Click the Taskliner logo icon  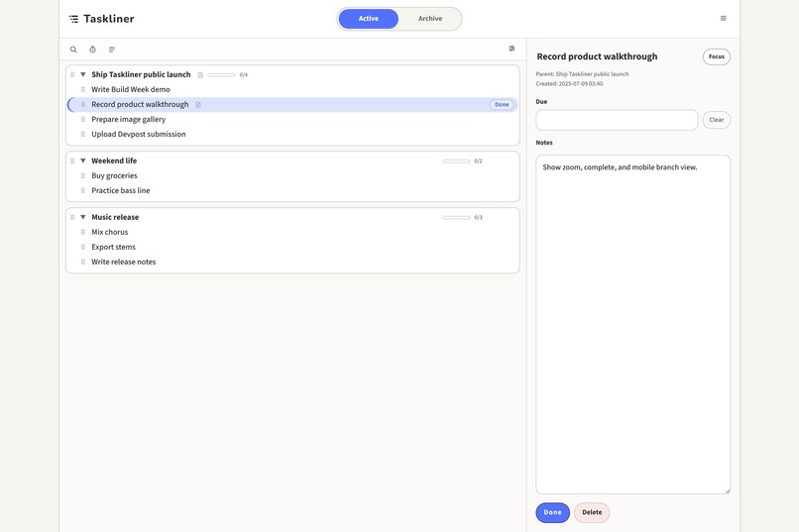pyautogui.click(x=74, y=19)
